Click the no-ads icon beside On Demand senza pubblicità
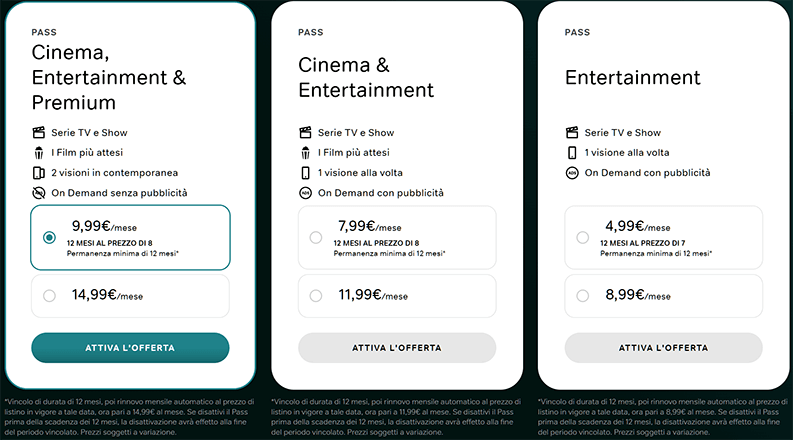 (x=39, y=193)
